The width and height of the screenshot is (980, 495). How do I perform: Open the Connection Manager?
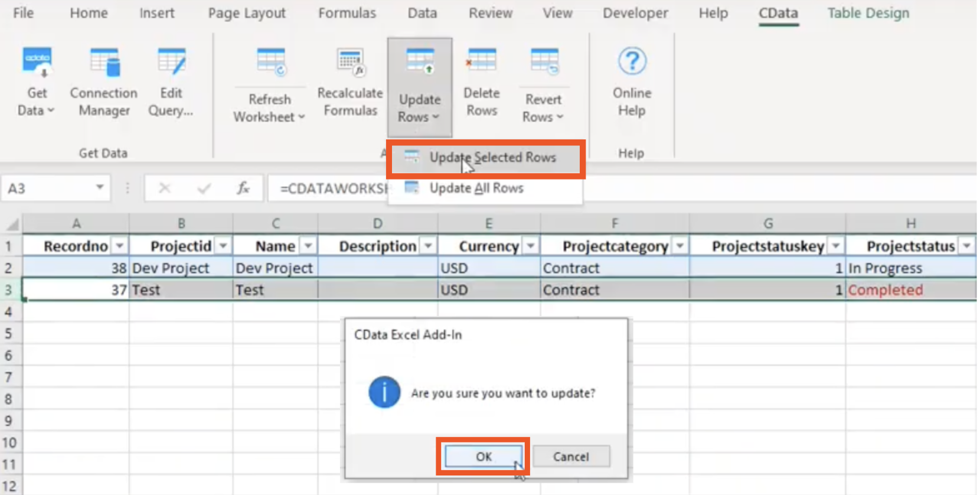coord(104,83)
